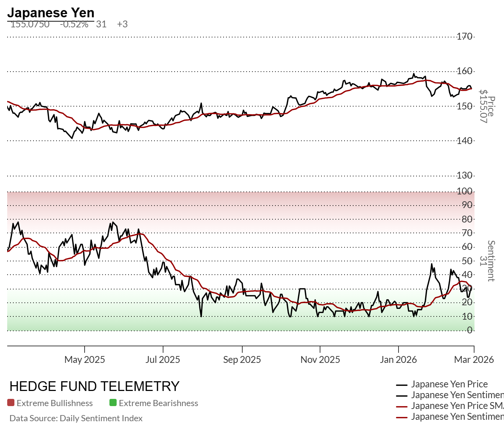This screenshot has height=432, width=504.
Task: Select the Nov 2025 x-axis tick label
Action: click(x=320, y=359)
